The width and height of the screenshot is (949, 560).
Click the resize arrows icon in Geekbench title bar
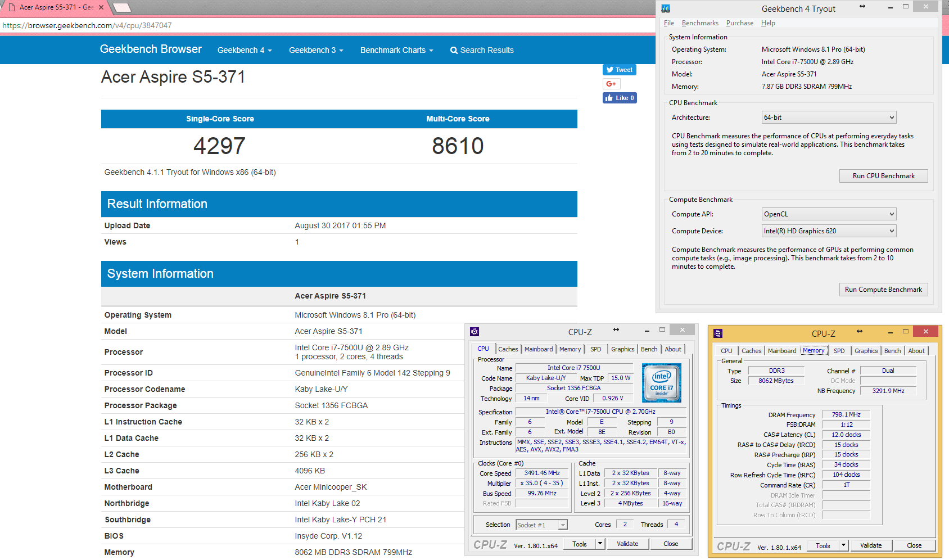pos(862,7)
